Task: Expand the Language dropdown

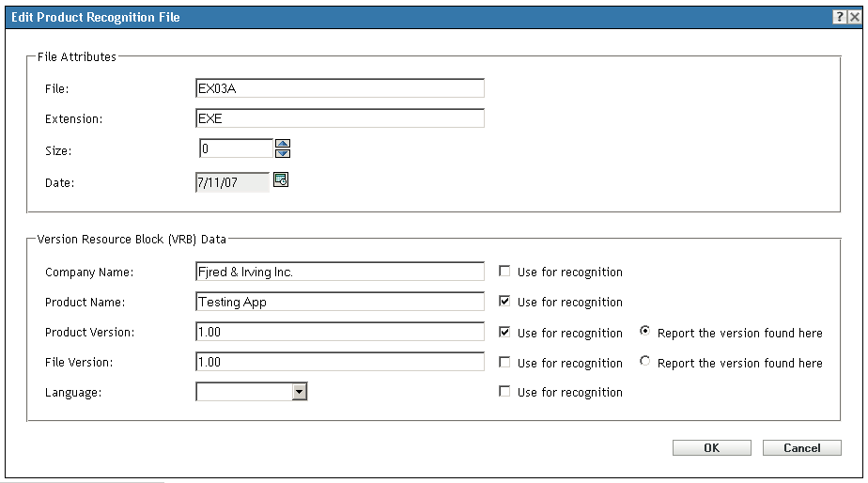Action: point(300,392)
